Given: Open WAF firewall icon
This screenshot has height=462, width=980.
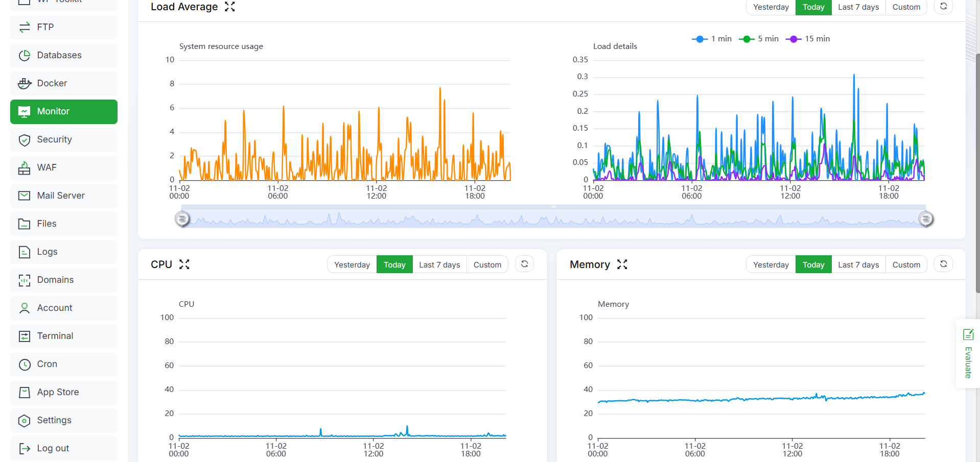Looking at the screenshot, I should [x=25, y=167].
